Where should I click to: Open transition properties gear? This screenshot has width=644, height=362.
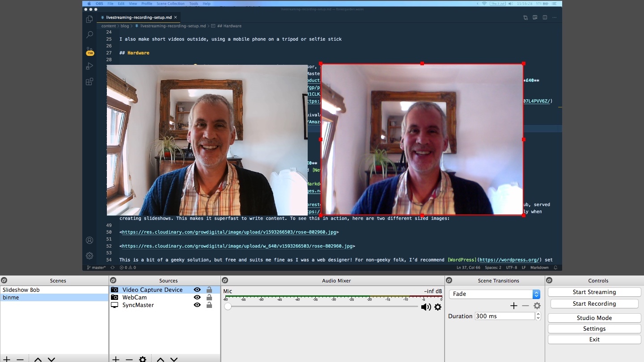(537, 306)
